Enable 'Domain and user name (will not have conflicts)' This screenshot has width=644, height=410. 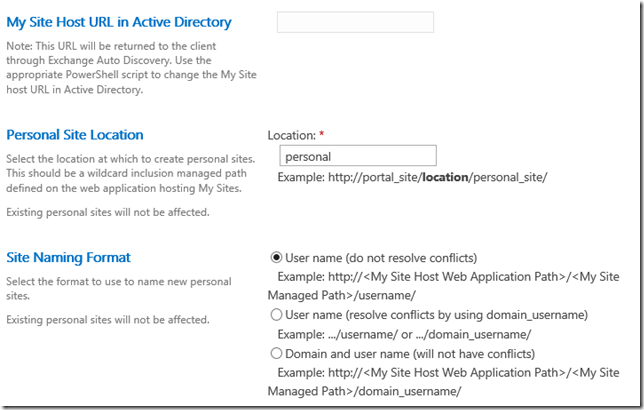pos(276,353)
